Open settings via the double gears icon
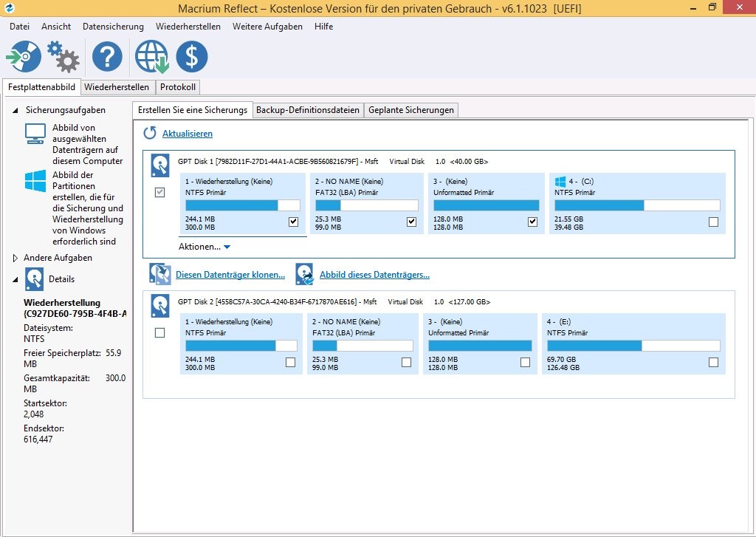 63,56
